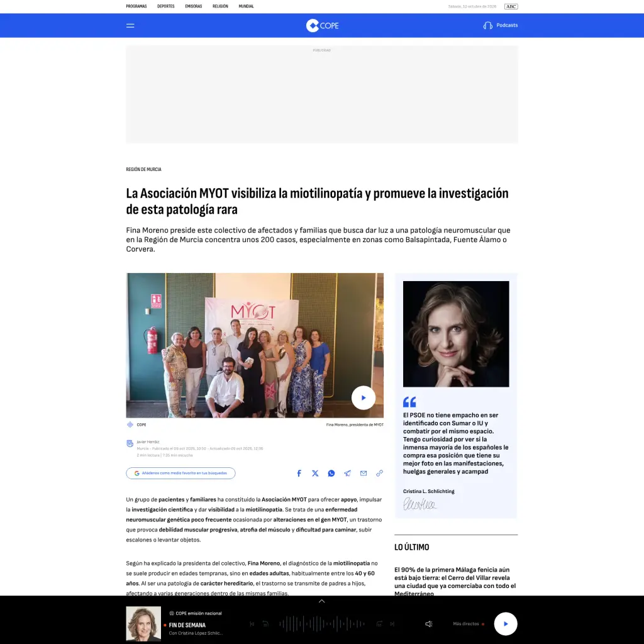
Task: Open Podcasts via headphones icon
Action: [487, 25]
